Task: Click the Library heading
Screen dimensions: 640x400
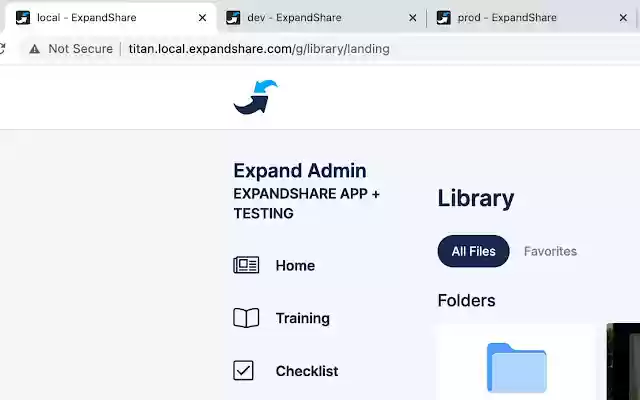Action: tap(476, 199)
